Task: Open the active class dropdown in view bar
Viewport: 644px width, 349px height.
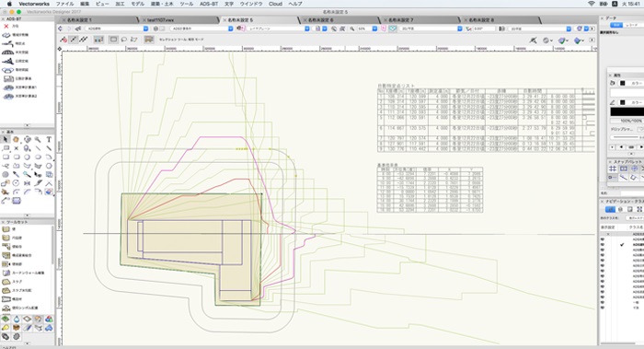Action: tap(118, 29)
